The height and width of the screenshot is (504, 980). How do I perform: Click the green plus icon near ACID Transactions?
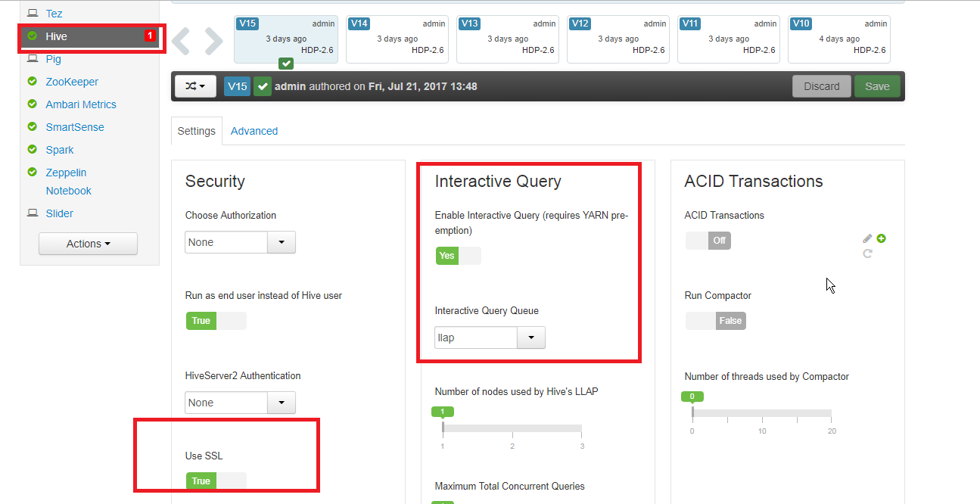tap(881, 238)
